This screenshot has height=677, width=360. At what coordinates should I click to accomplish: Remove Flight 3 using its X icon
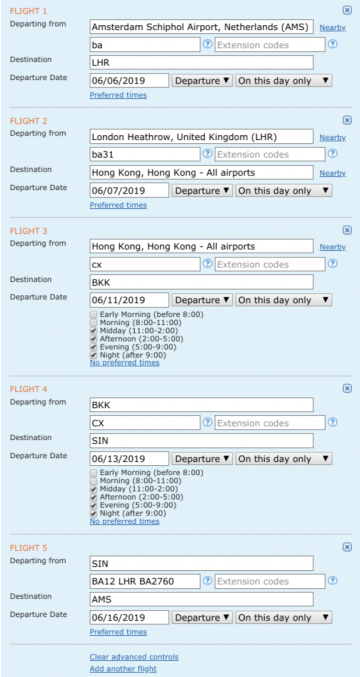pyautogui.click(x=347, y=230)
